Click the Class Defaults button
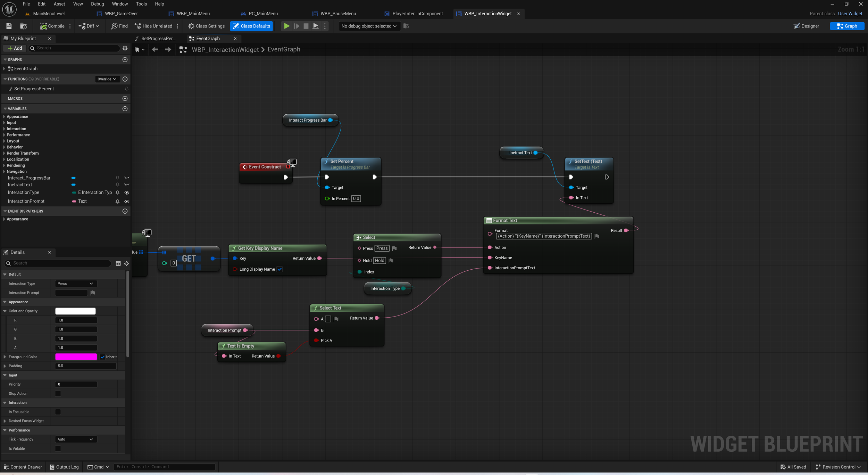868x475 pixels. click(x=252, y=26)
